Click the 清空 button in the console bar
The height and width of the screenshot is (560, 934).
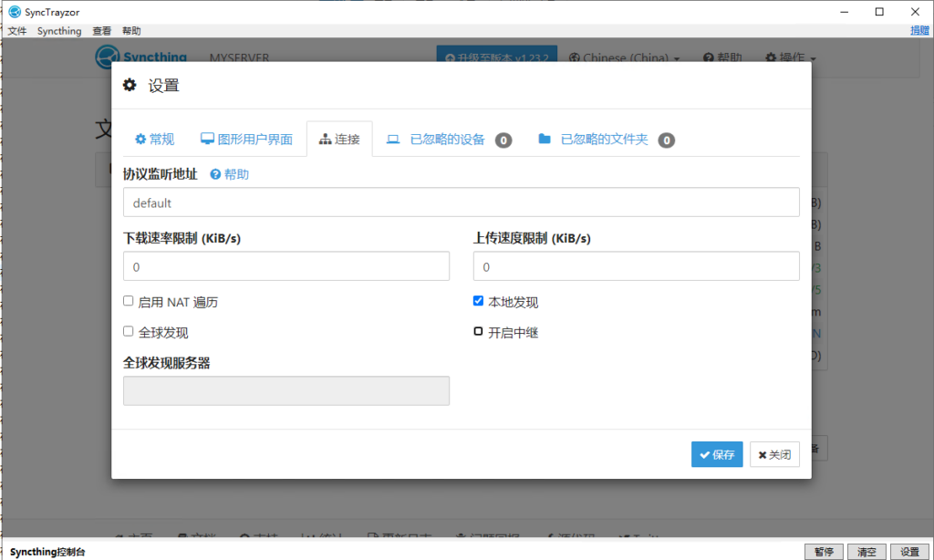pyautogui.click(x=867, y=552)
